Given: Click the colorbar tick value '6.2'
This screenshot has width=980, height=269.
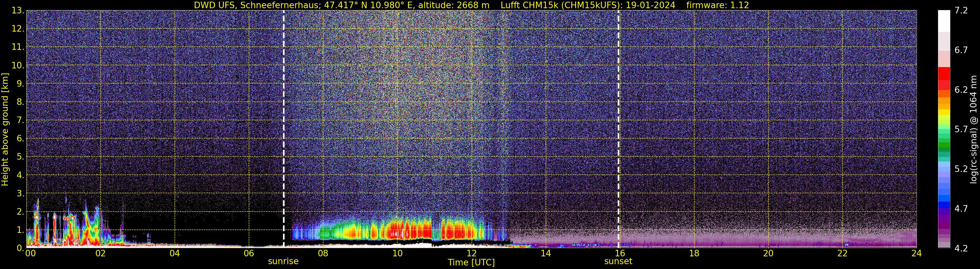Looking at the screenshot, I should (x=961, y=90).
